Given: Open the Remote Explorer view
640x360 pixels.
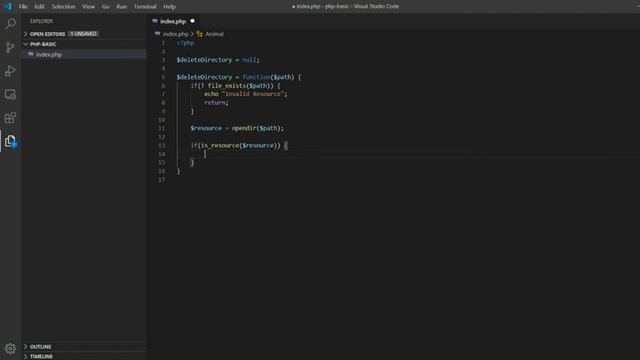Looking at the screenshot, I should click(x=11, y=95).
